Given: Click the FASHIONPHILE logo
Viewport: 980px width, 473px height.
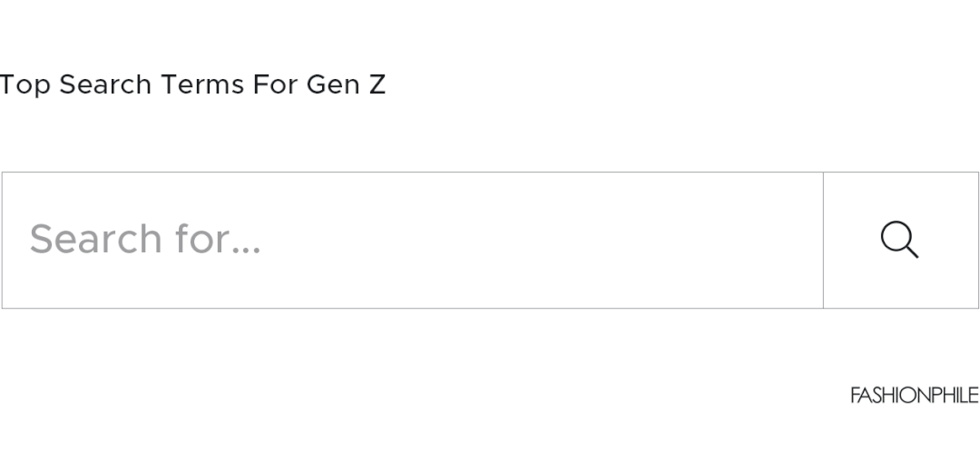Looking at the screenshot, I should (x=914, y=395).
